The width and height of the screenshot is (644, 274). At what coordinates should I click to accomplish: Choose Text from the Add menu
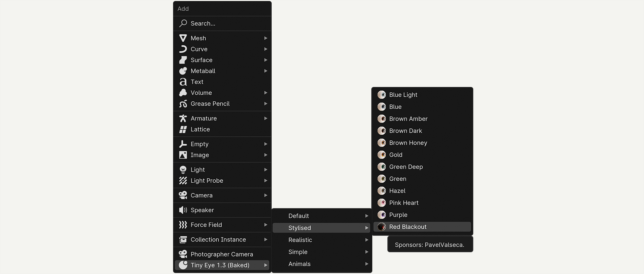pyautogui.click(x=197, y=82)
